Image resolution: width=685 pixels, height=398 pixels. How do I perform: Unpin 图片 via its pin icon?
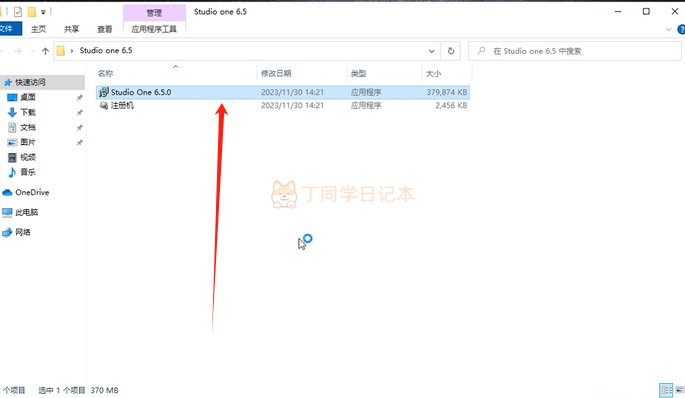[80, 142]
